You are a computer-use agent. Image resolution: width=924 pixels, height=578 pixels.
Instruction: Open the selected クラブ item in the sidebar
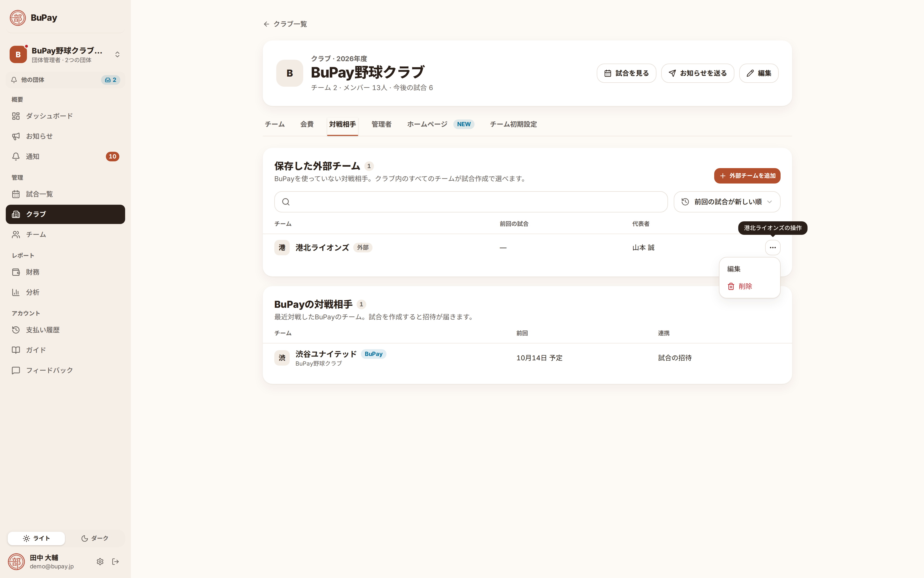(65, 214)
